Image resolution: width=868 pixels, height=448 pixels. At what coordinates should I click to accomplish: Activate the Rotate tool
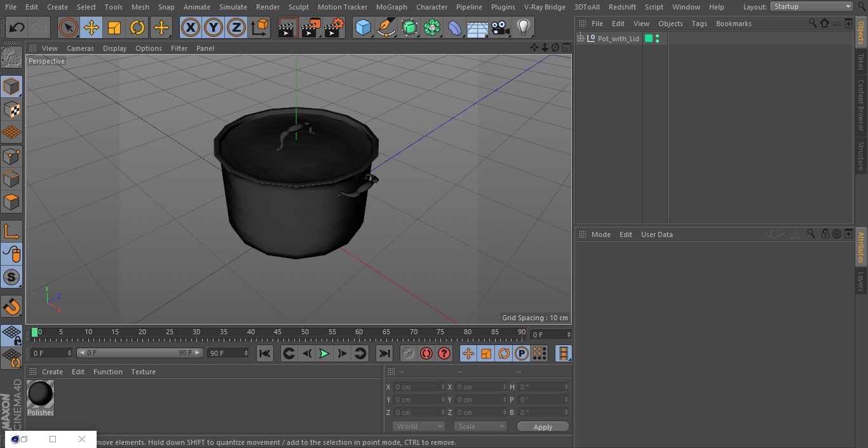(137, 28)
